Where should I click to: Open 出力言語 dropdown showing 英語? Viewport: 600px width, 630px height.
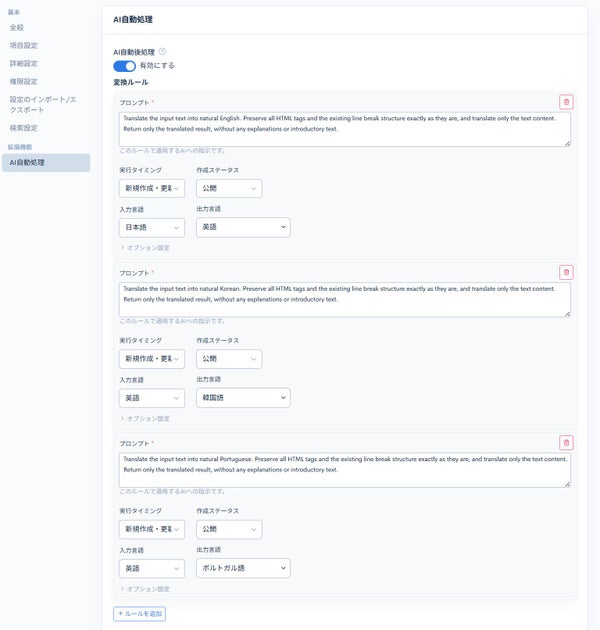coord(243,227)
